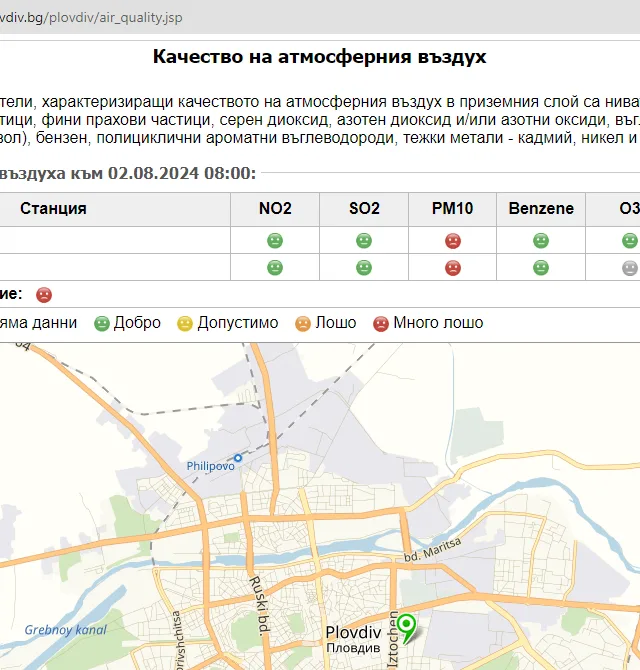Viewport: 640px width, 670px height.
Task: Click the green station pin on the Plovdiv map
Action: point(406,628)
